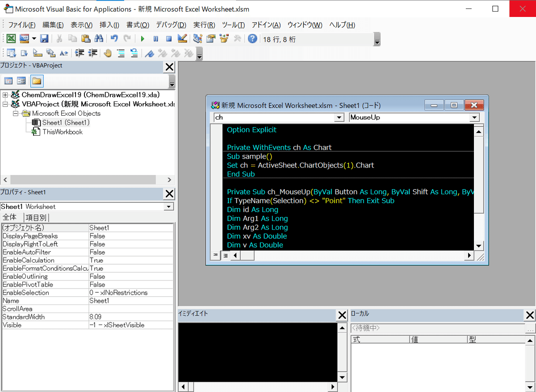Open the デバッグ(D) menu
Screen dimensions: 536x392
(x=171, y=25)
